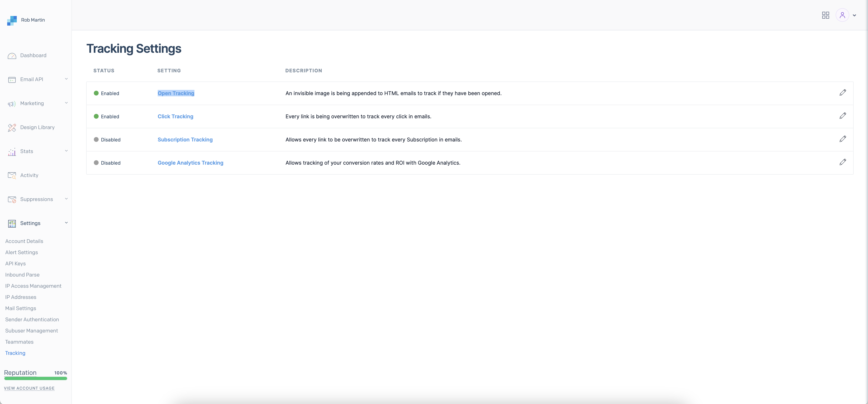Click the Dashboard gauge icon
Image resolution: width=868 pixels, height=404 pixels.
(x=12, y=56)
